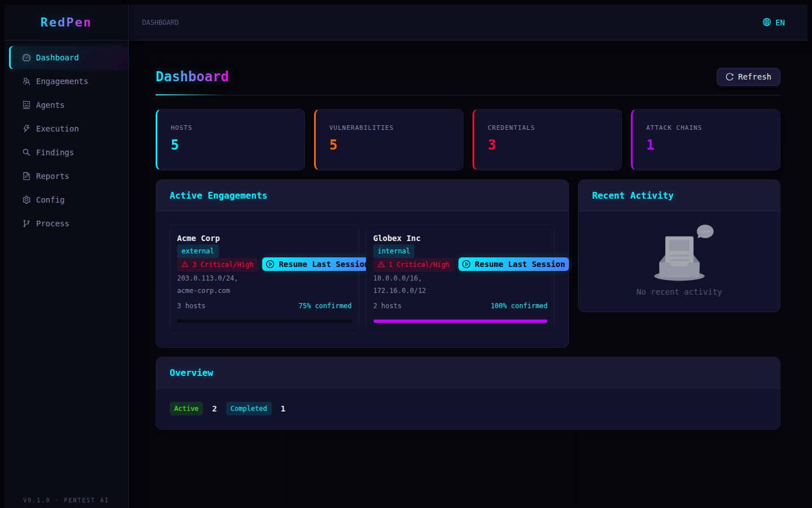Viewport: 812px width, 508px height.
Task: Click the 100% confirmed text
Action: coord(519,306)
